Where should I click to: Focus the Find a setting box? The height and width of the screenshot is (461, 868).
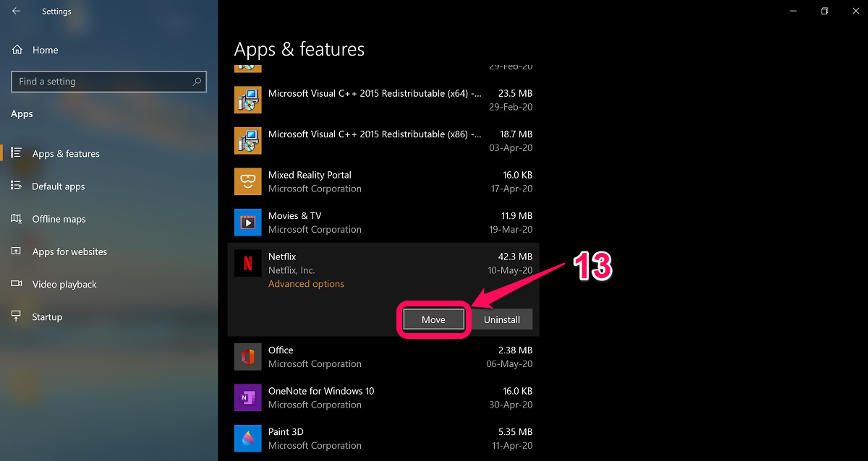coord(109,82)
